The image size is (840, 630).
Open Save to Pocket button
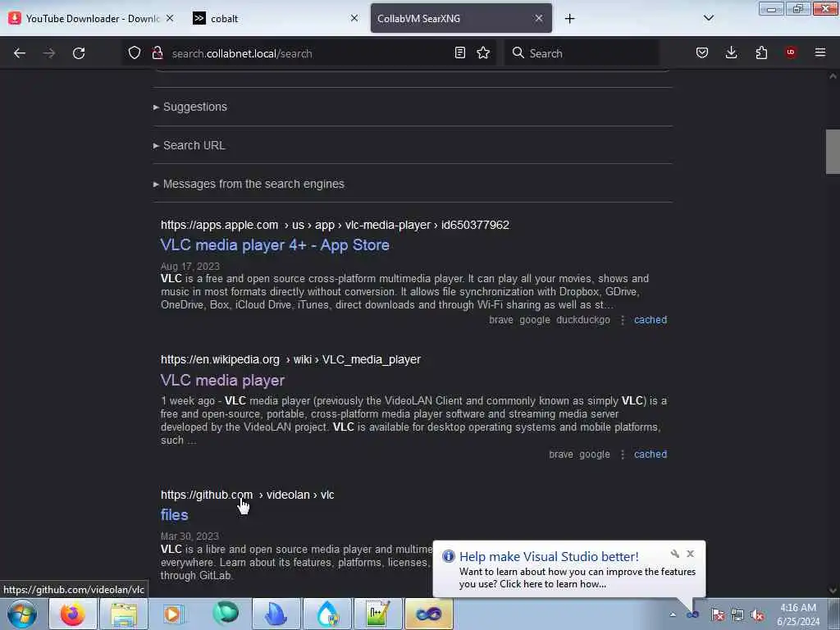(x=702, y=52)
